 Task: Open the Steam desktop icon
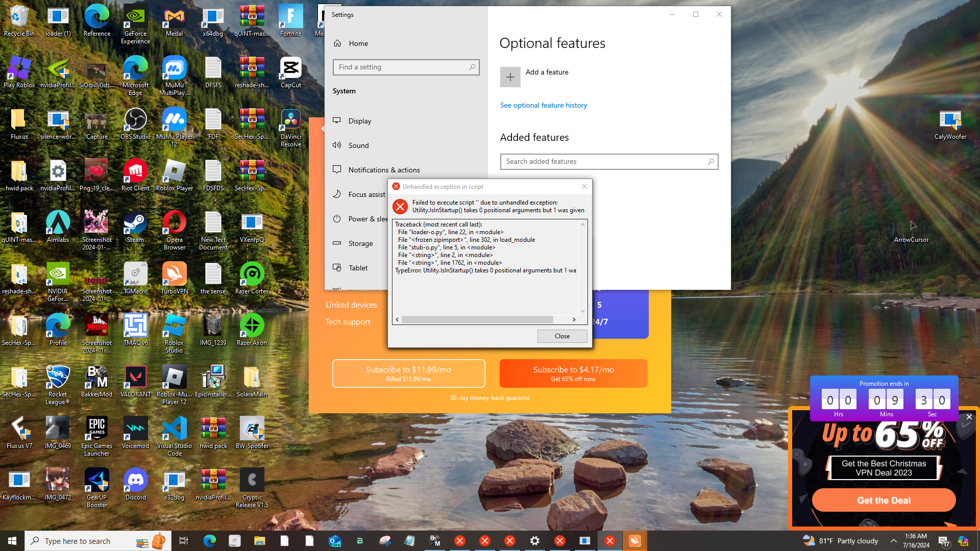point(135,223)
